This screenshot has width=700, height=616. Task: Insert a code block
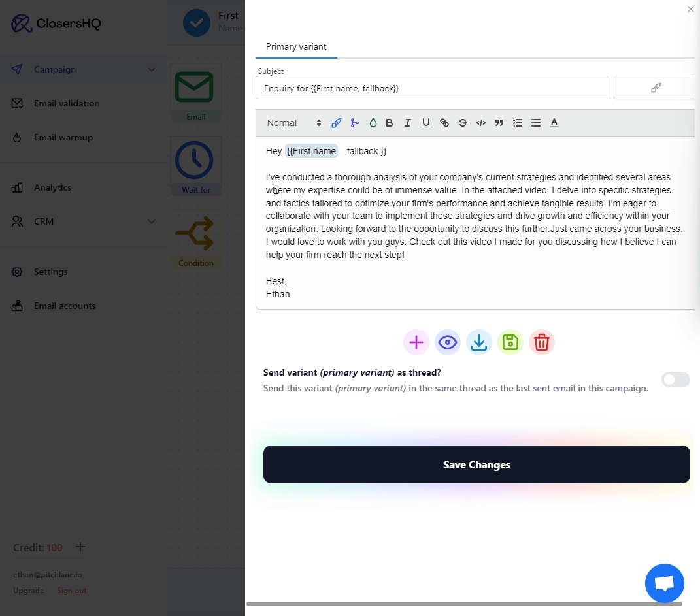tap(481, 123)
